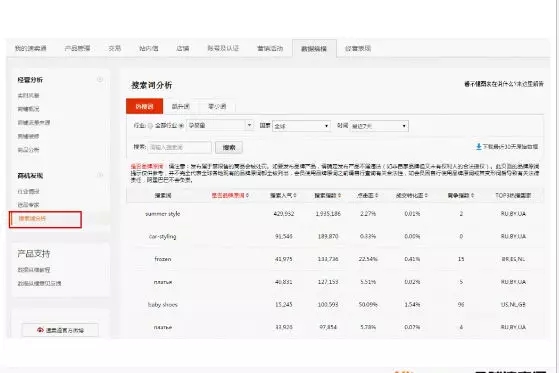This screenshot has width=559, height=373.
Task: Click the download last 30 days data link
Action: coord(507,147)
